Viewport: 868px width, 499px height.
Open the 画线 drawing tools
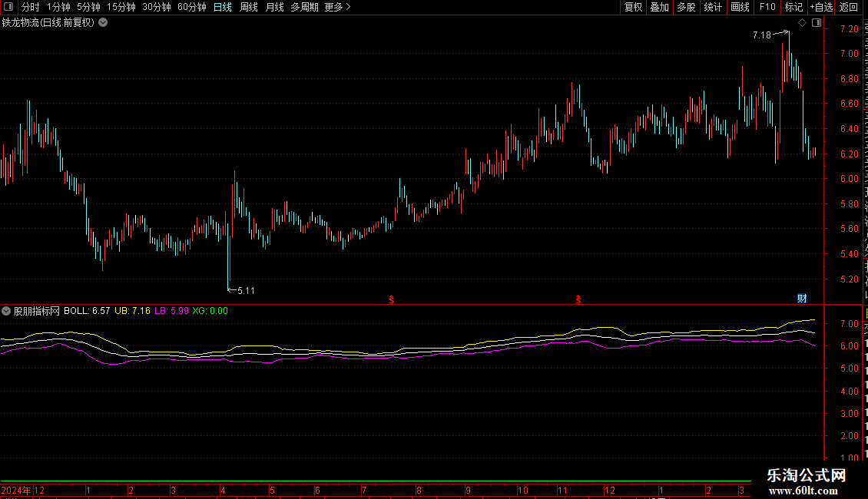(x=740, y=7)
